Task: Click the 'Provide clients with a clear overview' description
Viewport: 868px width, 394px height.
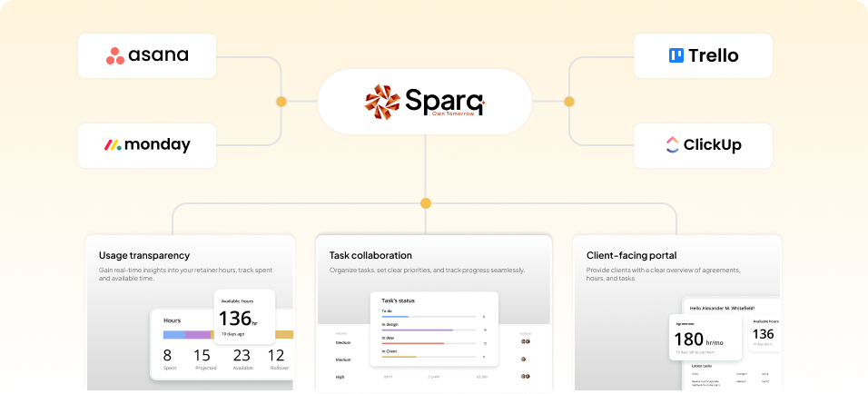Action: 663,274
